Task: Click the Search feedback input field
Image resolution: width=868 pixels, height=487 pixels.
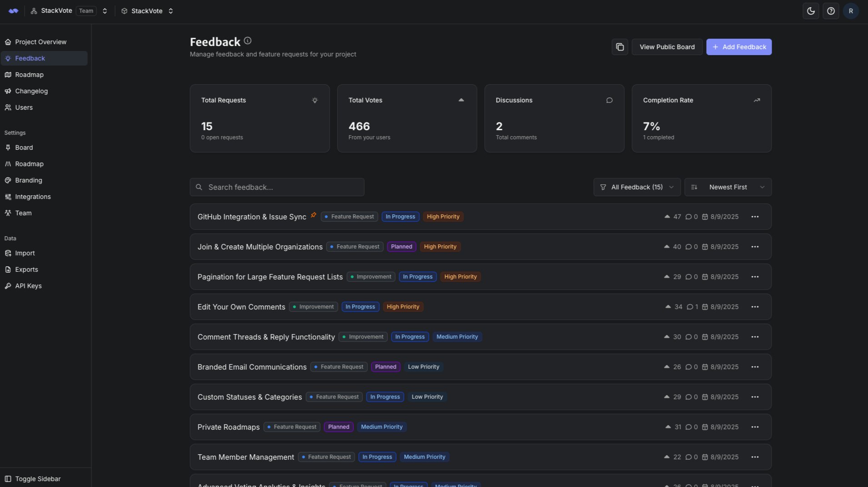Action: click(x=277, y=187)
